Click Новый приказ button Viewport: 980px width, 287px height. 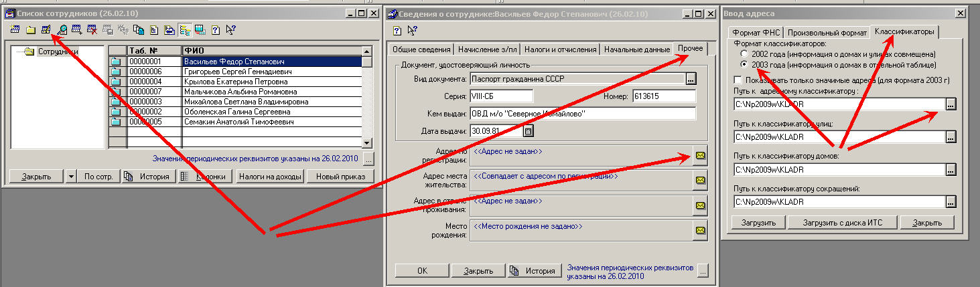pos(340,177)
